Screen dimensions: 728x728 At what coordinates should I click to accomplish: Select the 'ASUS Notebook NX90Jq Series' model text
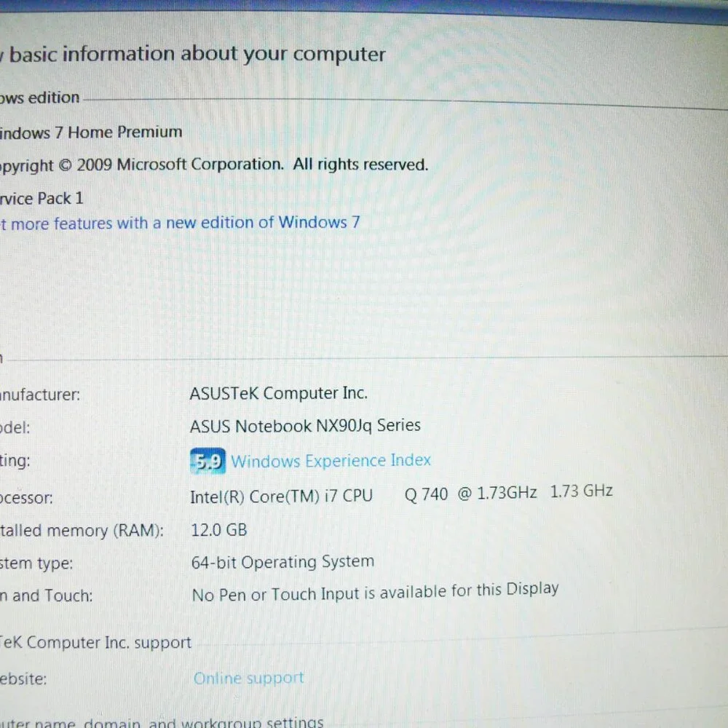click(x=305, y=426)
